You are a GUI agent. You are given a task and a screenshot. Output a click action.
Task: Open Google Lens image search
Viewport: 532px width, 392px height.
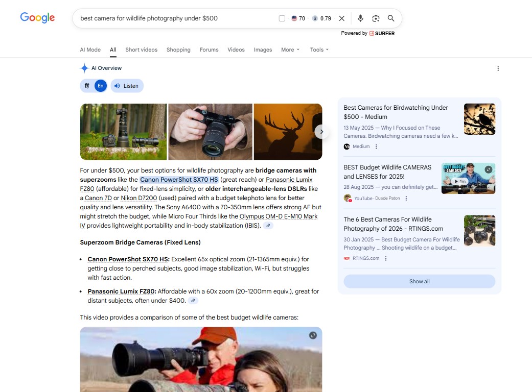[376, 18]
